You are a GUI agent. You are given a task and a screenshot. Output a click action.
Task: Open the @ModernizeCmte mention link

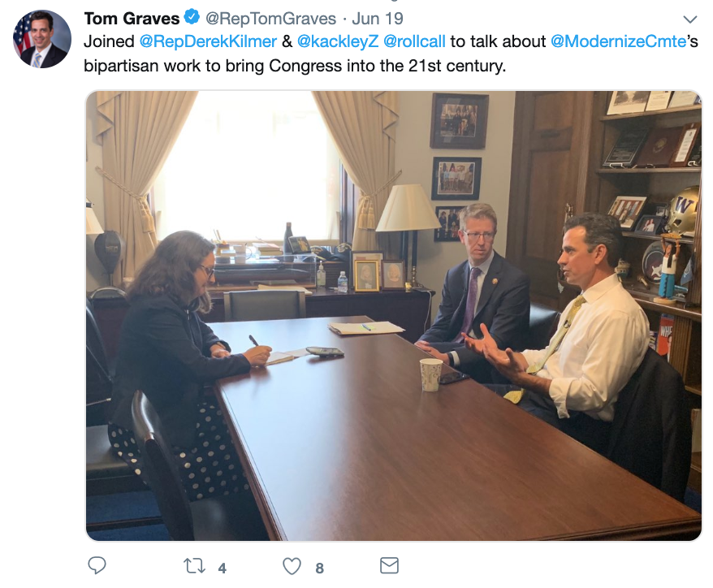click(619, 41)
